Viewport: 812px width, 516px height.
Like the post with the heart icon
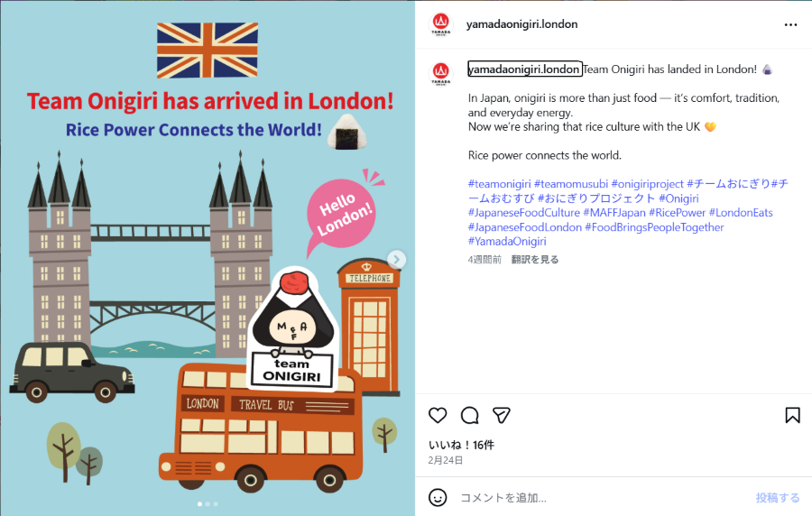point(438,415)
